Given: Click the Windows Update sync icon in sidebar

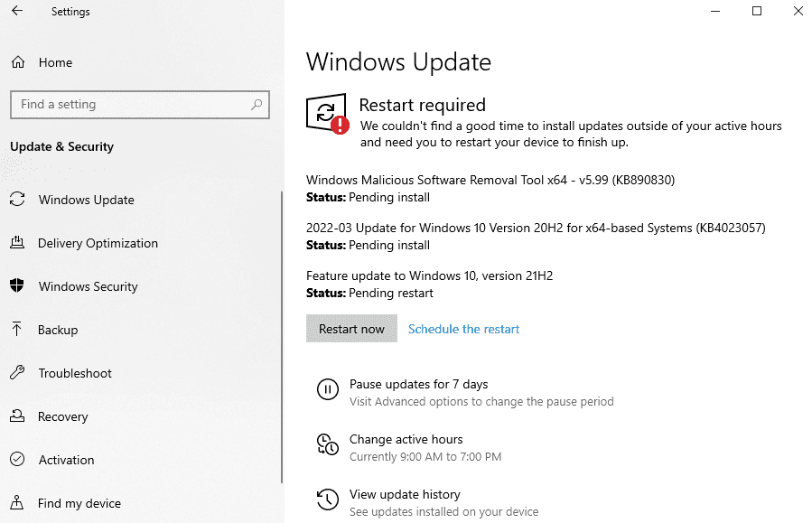Looking at the screenshot, I should (17, 200).
